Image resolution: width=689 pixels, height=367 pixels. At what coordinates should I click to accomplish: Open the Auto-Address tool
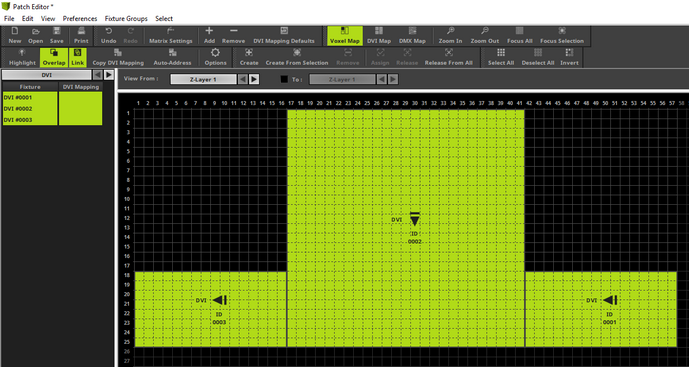[172, 58]
